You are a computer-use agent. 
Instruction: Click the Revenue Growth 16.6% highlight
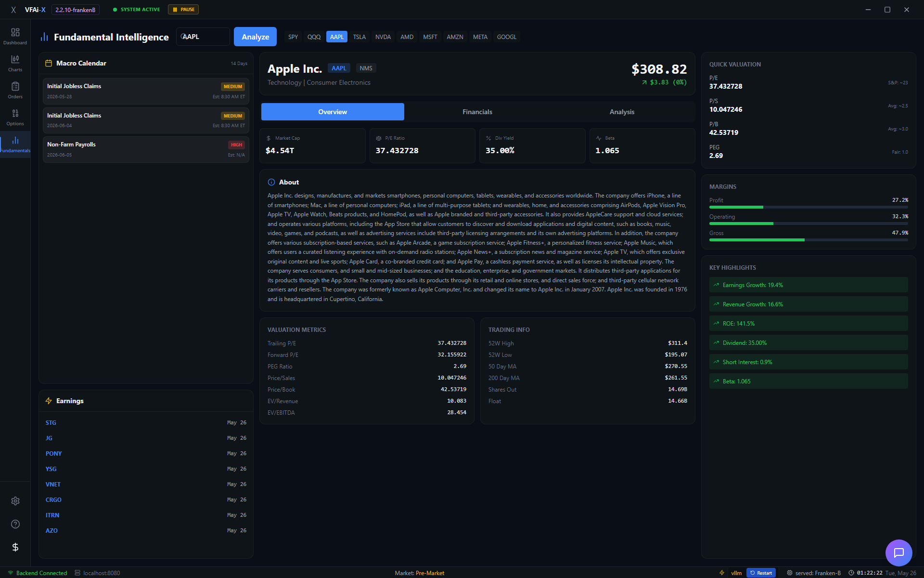808,304
